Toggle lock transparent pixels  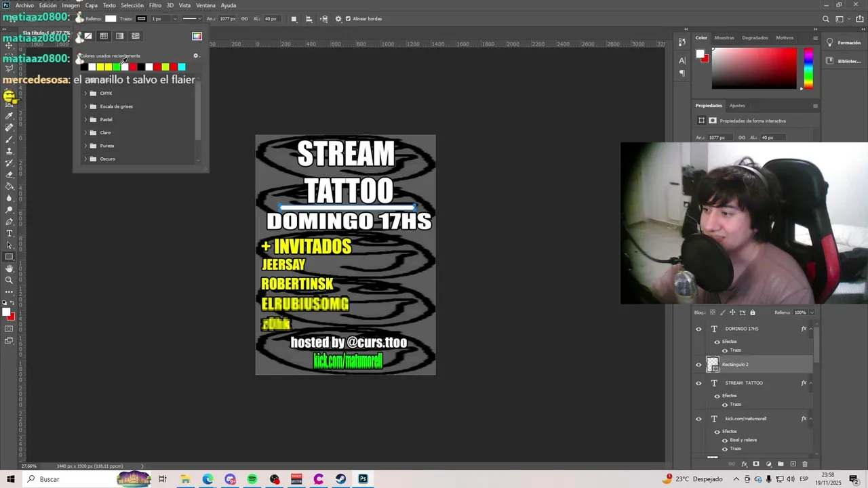click(x=712, y=312)
